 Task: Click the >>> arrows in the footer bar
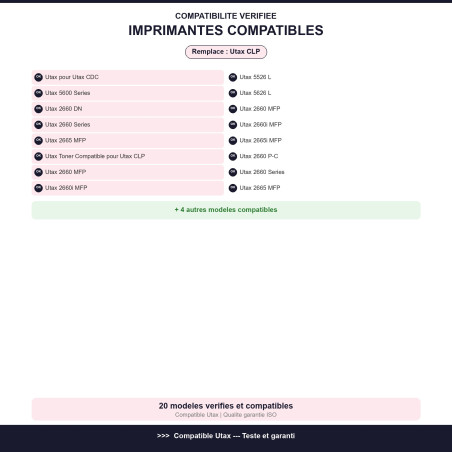[x=163, y=436]
